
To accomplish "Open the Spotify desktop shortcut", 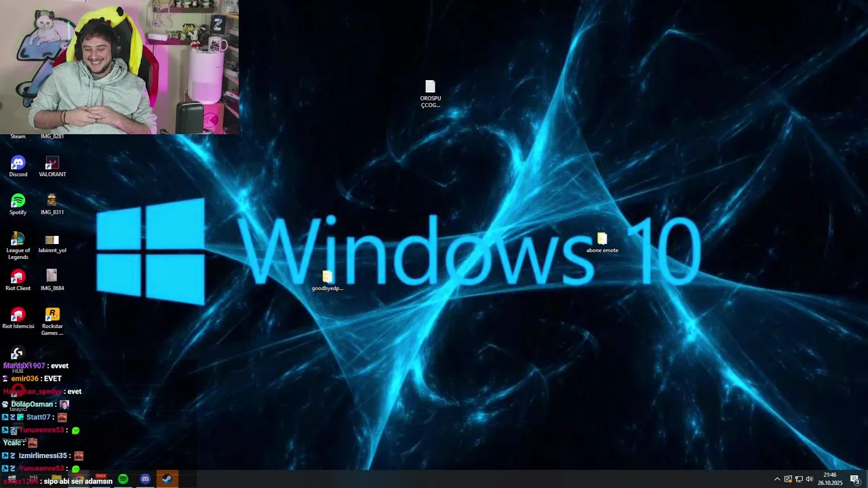I will pos(18,205).
